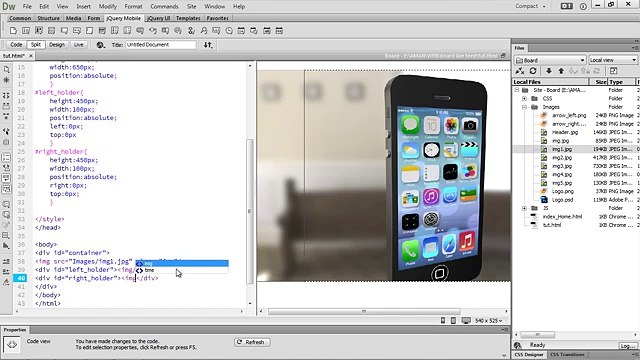The image size is (640, 360).
Task: Click the Title input field
Action: [x=160, y=45]
